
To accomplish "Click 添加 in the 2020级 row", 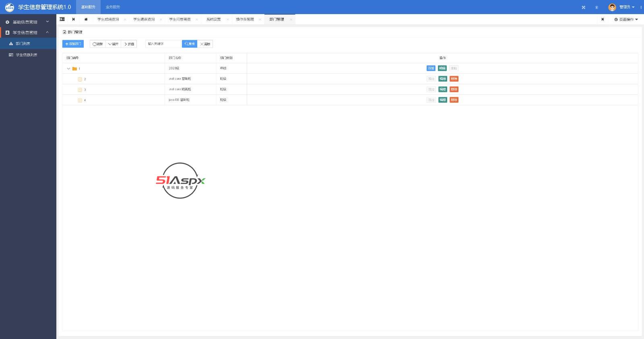I will click(x=431, y=68).
